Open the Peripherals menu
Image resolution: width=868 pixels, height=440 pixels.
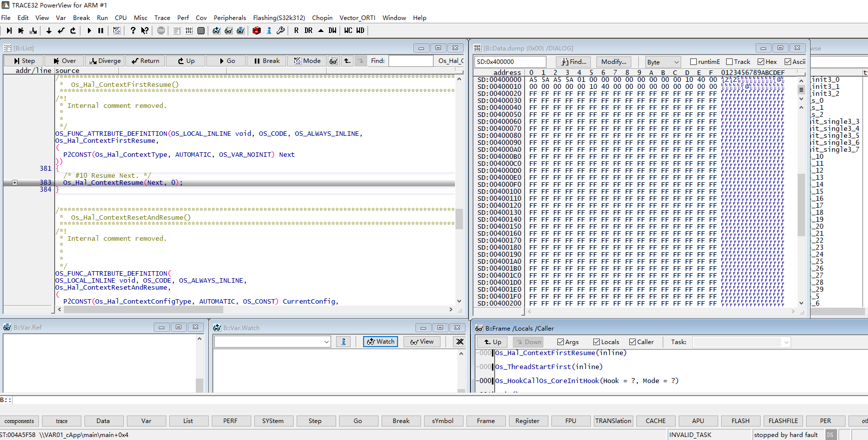point(230,17)
